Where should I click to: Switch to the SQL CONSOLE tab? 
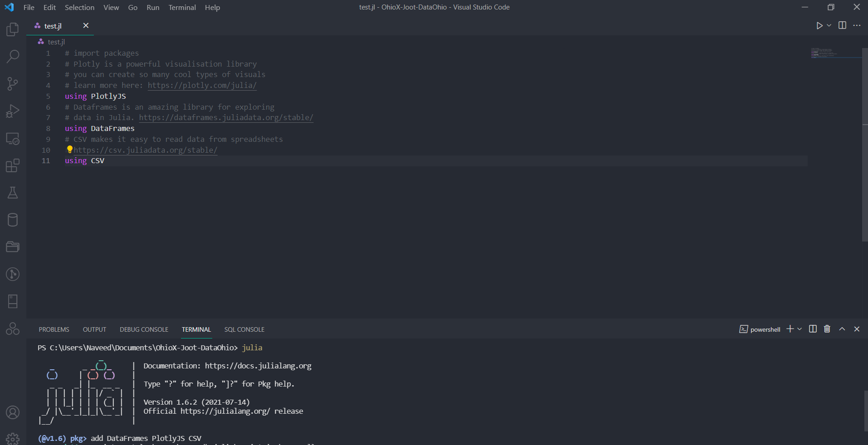tap(244, 329)
